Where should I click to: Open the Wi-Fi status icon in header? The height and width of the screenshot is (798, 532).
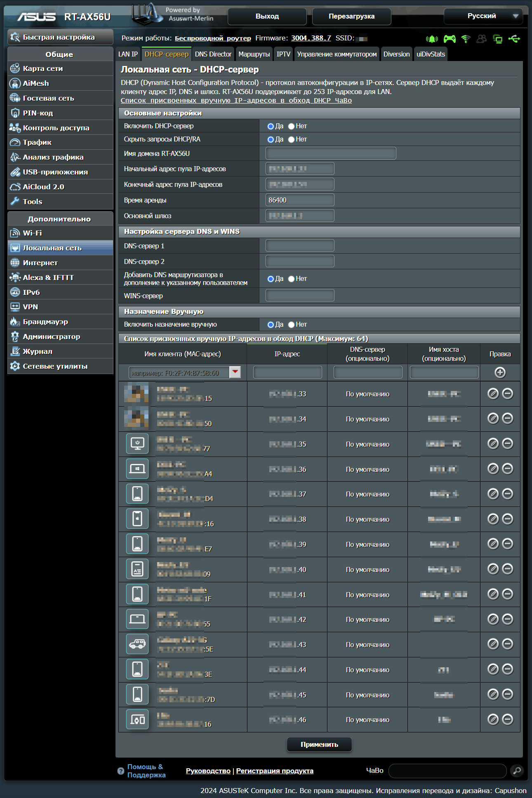pos(466,39)
